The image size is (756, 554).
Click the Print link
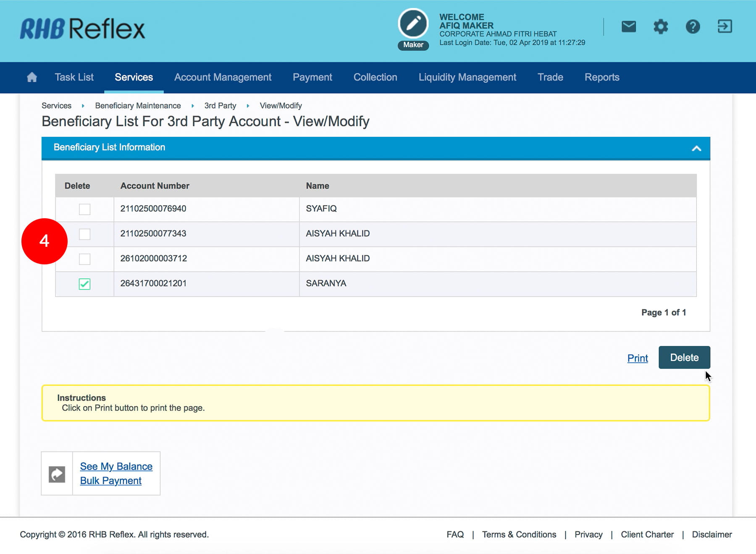637,358
